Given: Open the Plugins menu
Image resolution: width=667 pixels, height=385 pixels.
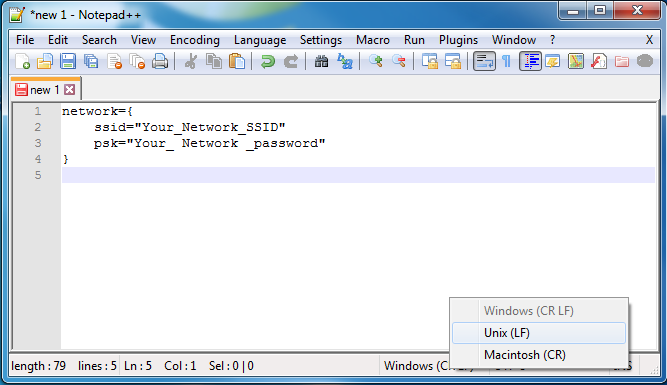Looking at the screenshot, I should pos(458,40).
